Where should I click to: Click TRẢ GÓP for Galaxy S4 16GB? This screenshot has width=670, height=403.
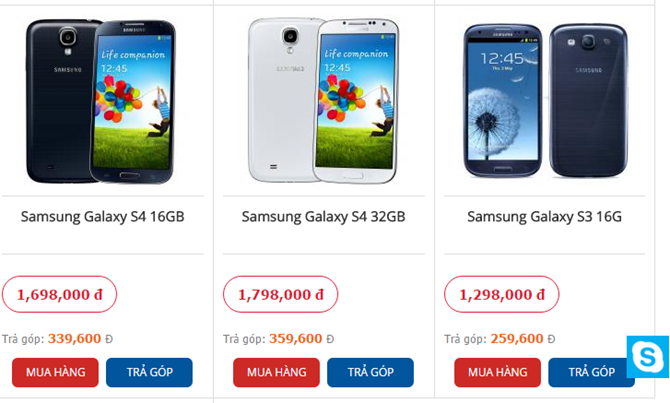[149, 372]
